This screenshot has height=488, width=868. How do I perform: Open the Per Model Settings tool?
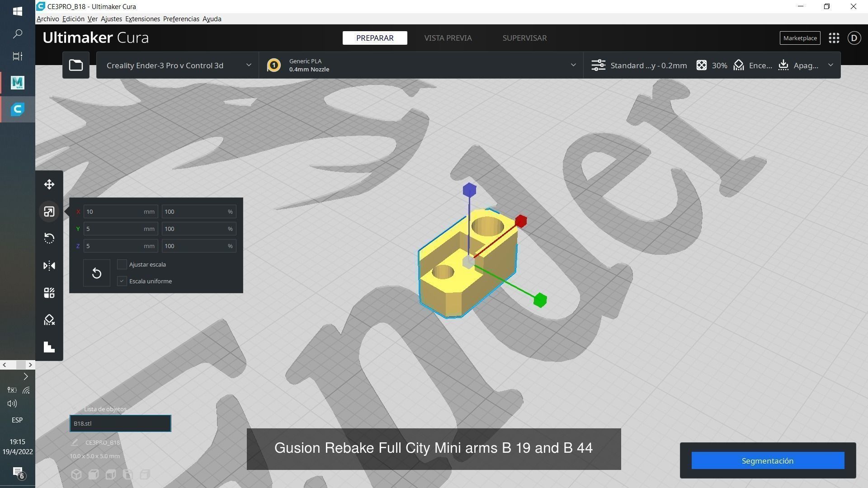pyautogui.click(x=49, y=293)
